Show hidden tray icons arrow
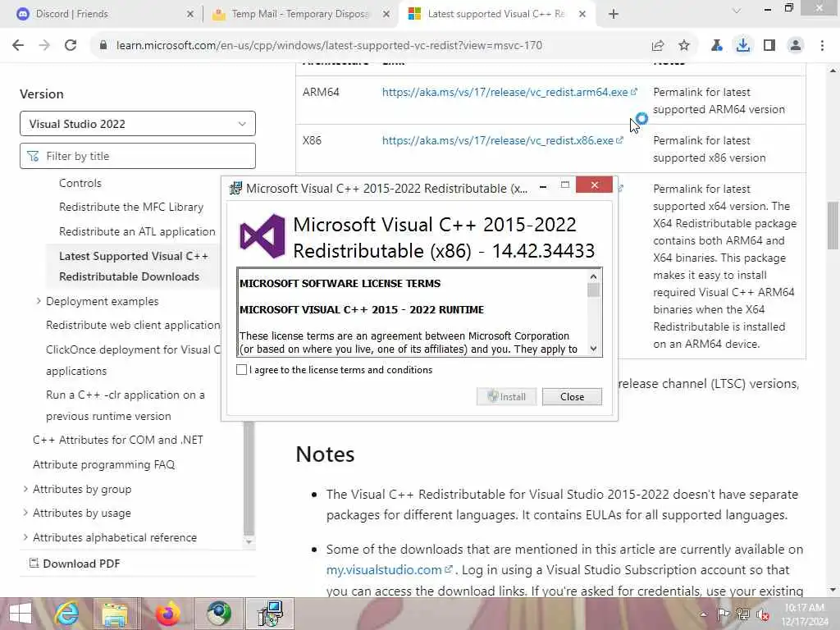 [x=703, y=614]
